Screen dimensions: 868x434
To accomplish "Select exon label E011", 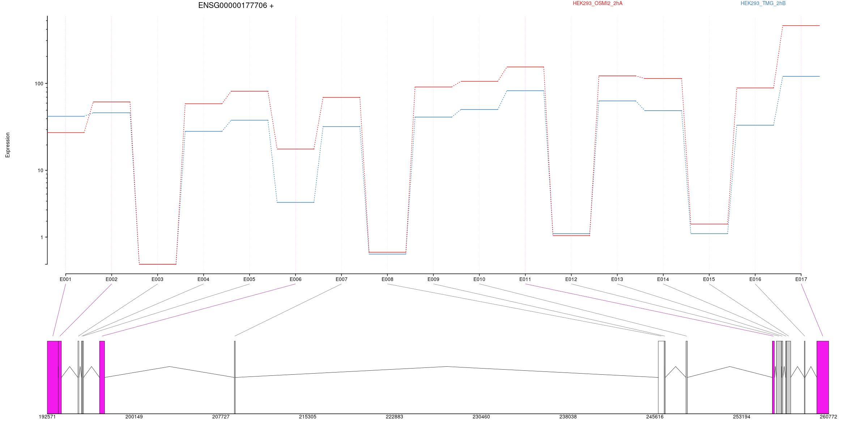I will point(525,279).
